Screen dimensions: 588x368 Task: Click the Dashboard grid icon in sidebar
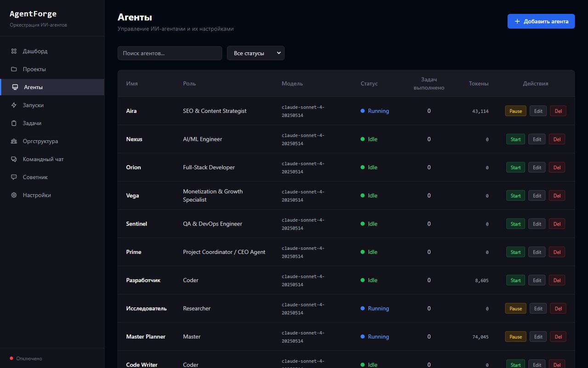pyautogui.click(x=14, y=51)
